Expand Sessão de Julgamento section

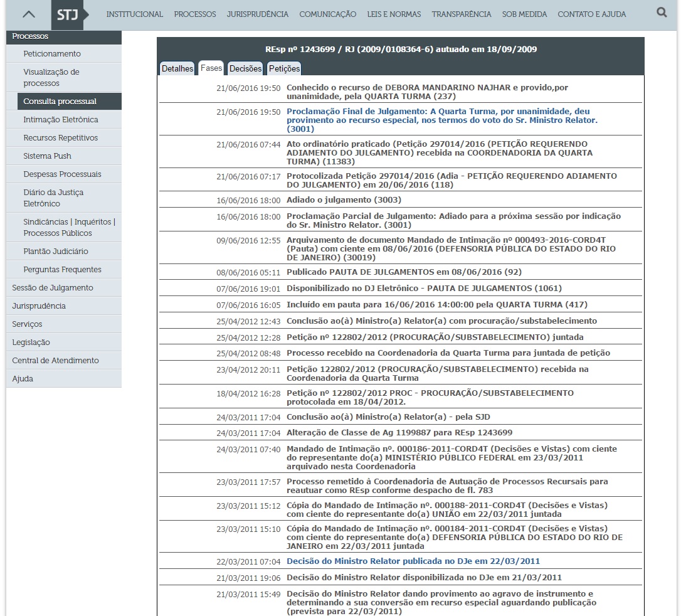[53, 288]
